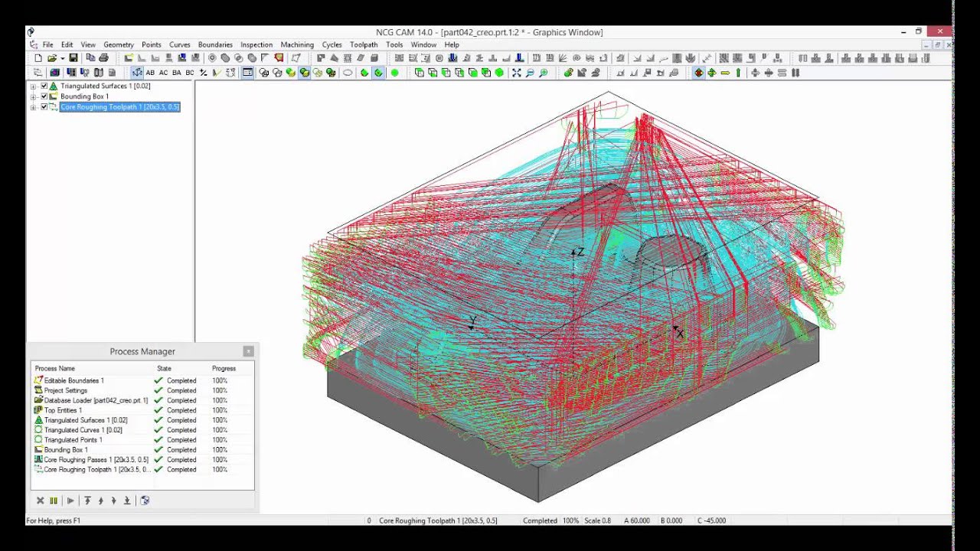This screenshot has height=551, width=980.
Task: Save the part with the floppy disk icon
Action: [73, 58]
